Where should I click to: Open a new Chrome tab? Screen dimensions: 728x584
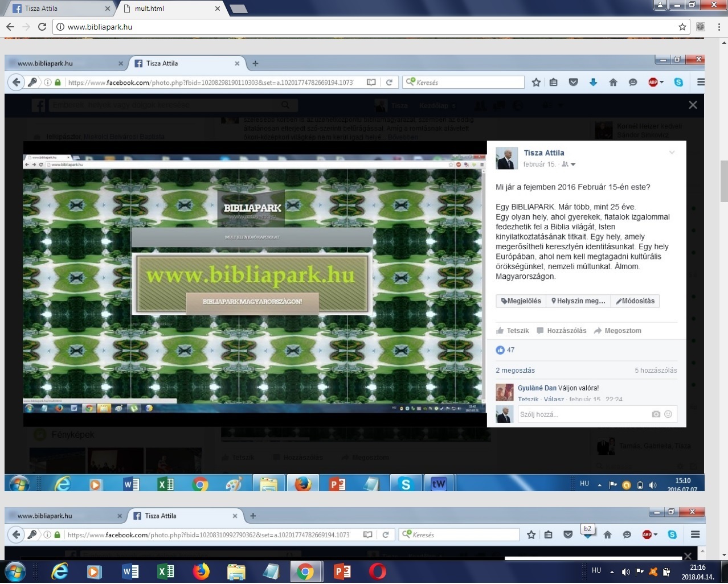pyautogui.click(x=239, y=9)
